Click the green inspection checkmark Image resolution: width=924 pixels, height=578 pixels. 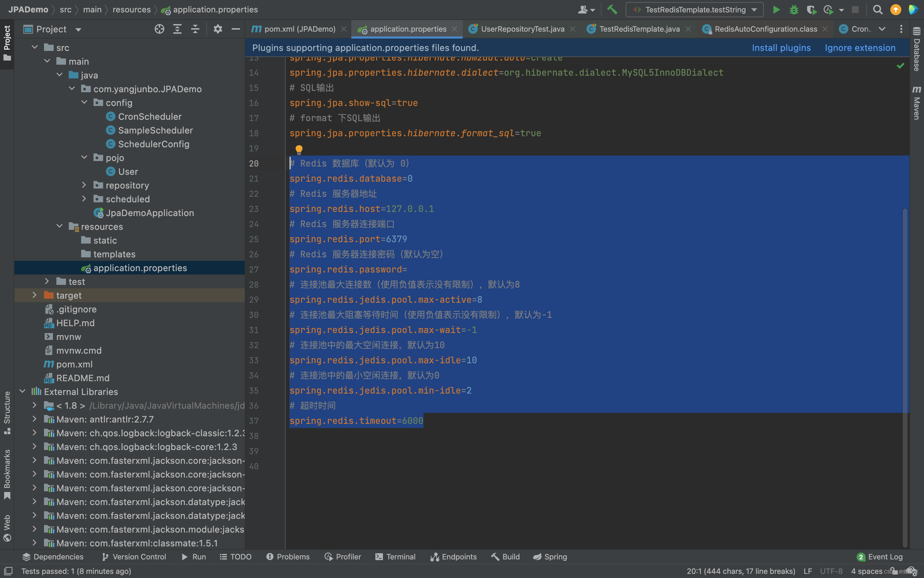click(900, 66)
